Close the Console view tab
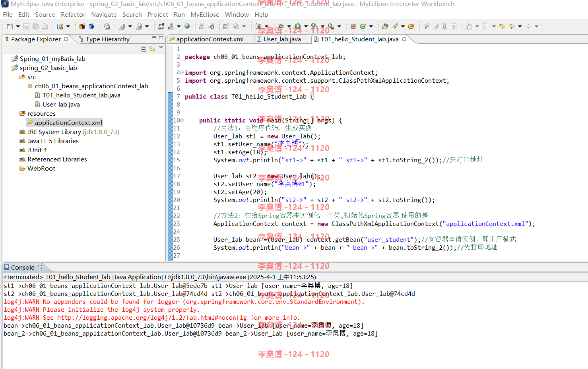This screenshot has width=588, height=369. click(40, 267)
